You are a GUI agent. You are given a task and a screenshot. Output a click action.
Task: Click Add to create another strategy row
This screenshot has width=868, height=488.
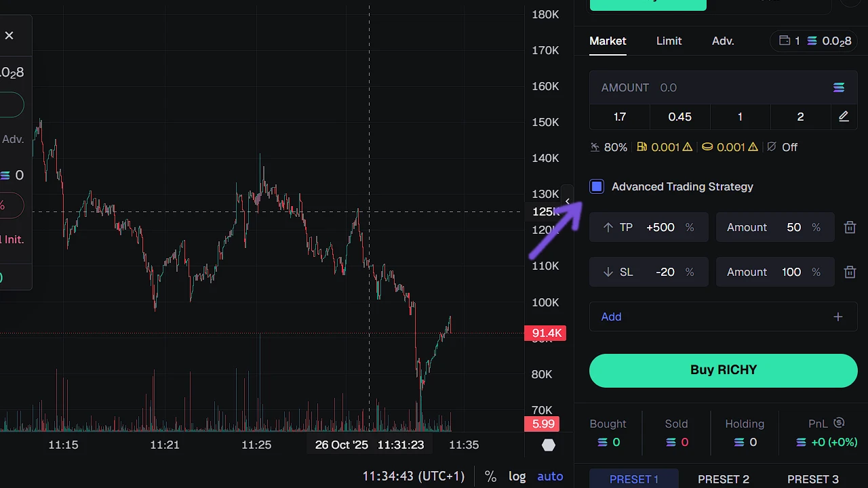click(x=611, y=317)
